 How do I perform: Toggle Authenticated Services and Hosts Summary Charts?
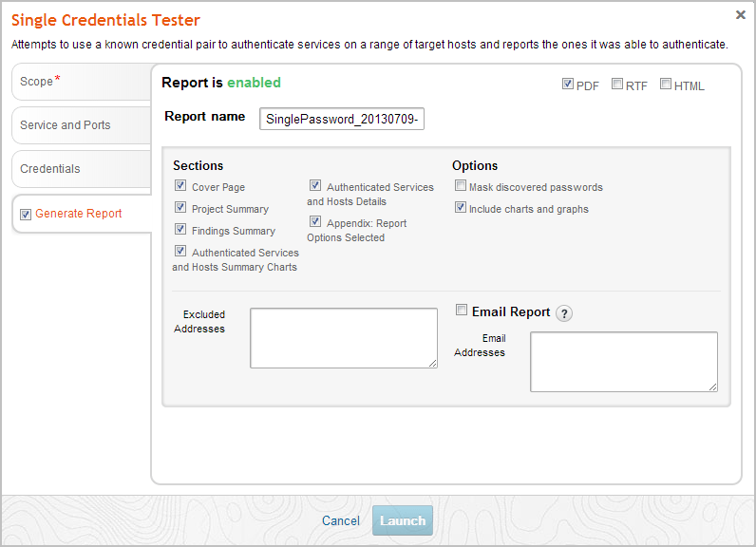coord(180,252)
